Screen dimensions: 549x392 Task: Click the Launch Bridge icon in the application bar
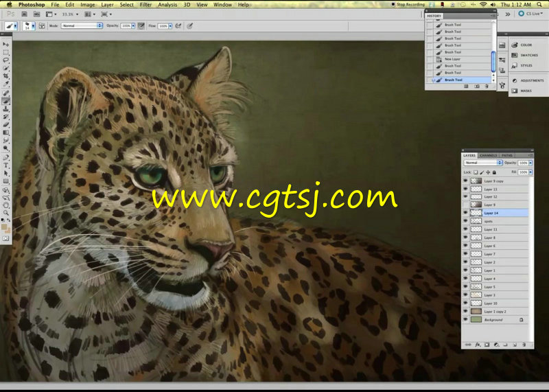point(25,14)
